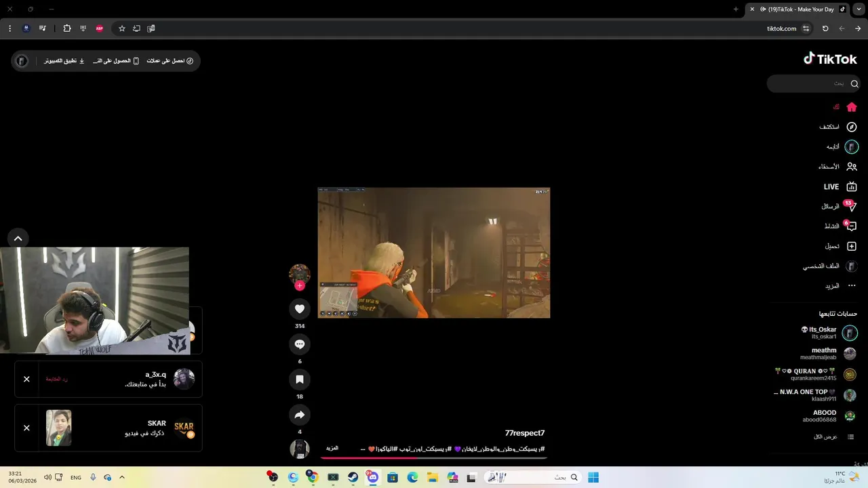Click the Get Coins button
868x488 pixels.
(170, 61)
